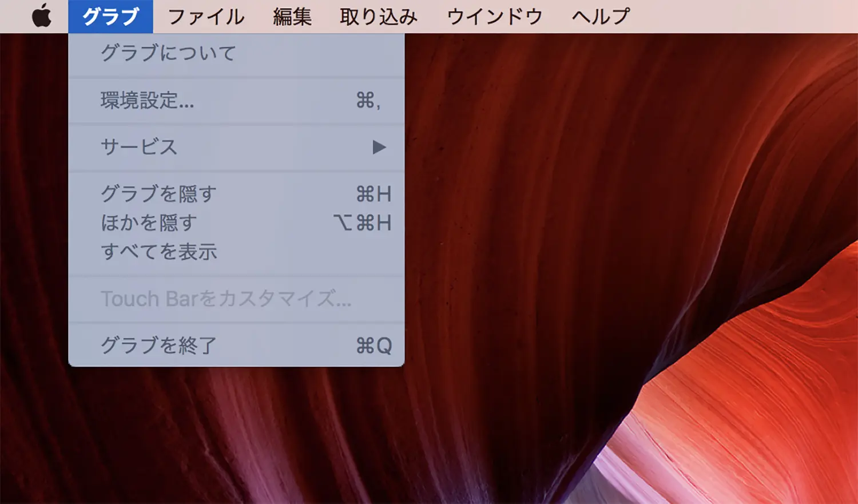Open 環境設定... preferences
Image resolution: width=858 pixels, height=504 pixels.
coord(148,101)
